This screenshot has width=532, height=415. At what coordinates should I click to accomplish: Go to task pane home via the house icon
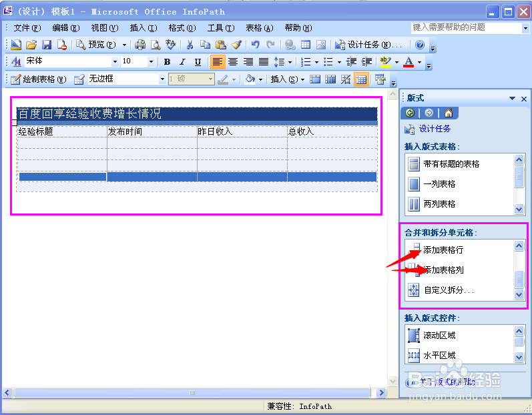(449, 113)
